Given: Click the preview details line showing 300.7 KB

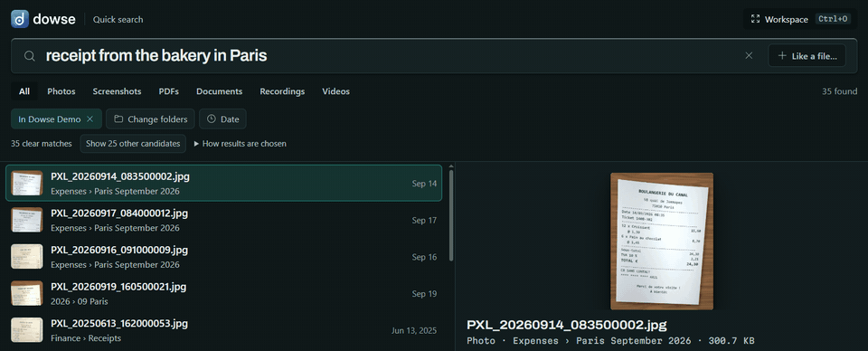Looking at the screenshot, I should tap(610, 340).
